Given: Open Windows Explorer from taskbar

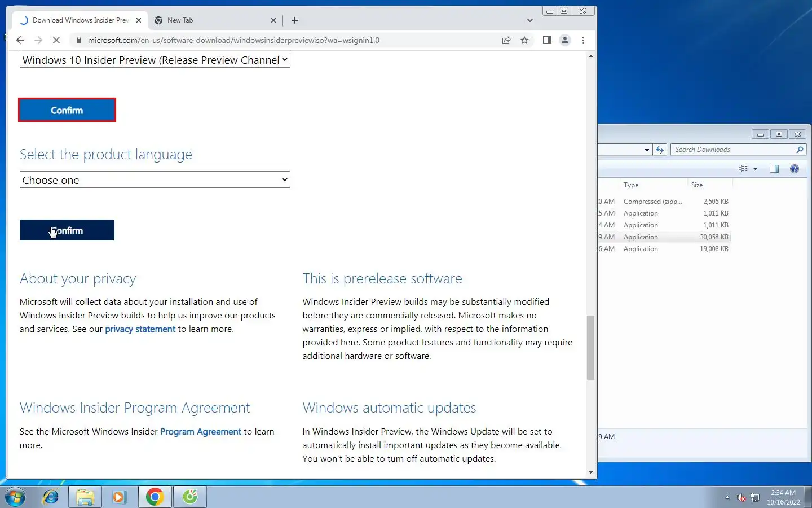Looking at the screenshot, I should click(85, 497).
